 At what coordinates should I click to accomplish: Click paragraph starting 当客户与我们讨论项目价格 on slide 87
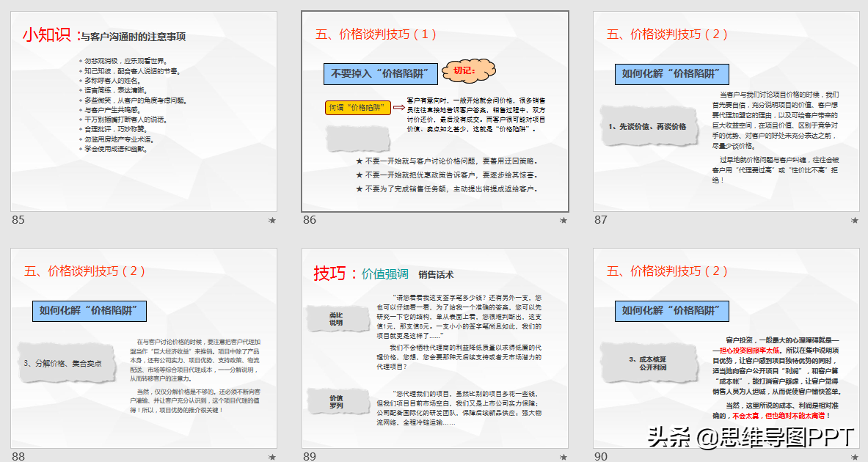pos(775,120)
